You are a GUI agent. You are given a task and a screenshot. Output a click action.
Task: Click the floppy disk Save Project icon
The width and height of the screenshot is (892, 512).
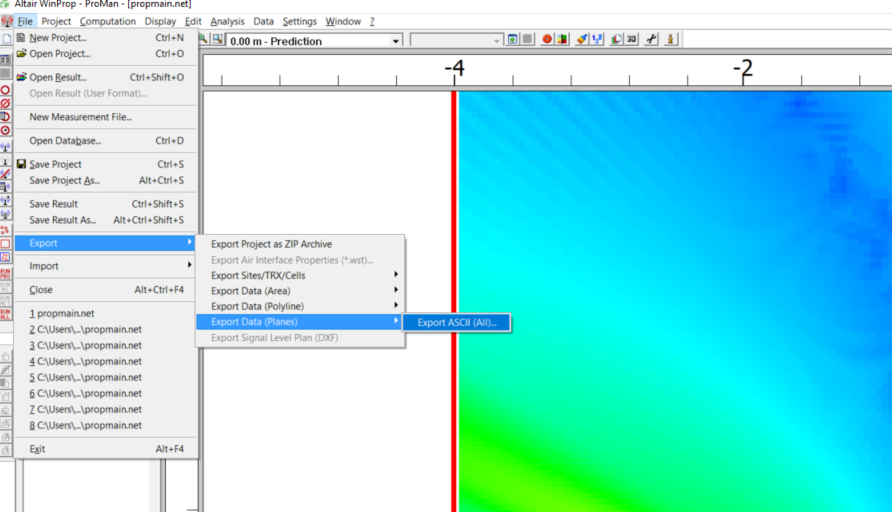[x=21, y=164]
